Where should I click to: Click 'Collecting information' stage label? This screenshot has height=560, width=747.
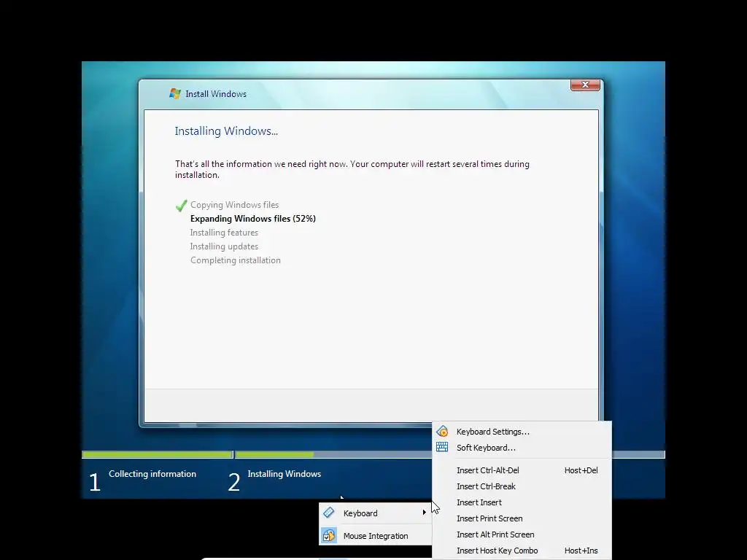click(x=152, y=474)
